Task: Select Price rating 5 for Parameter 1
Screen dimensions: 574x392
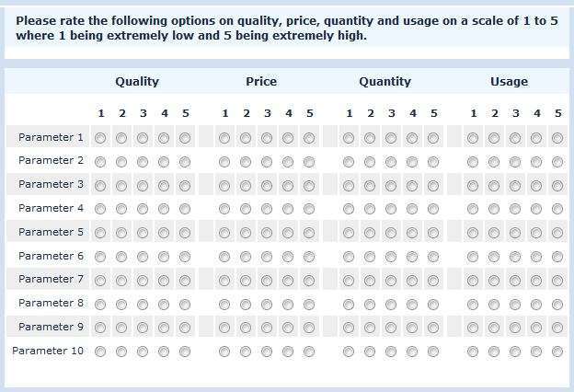Action: coord(309,138)
